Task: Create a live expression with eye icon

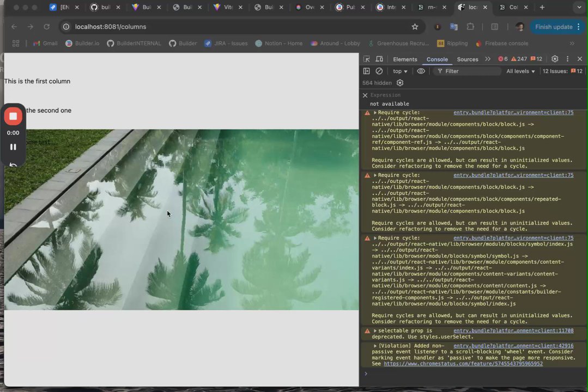Action: click(x=421, y=71)
